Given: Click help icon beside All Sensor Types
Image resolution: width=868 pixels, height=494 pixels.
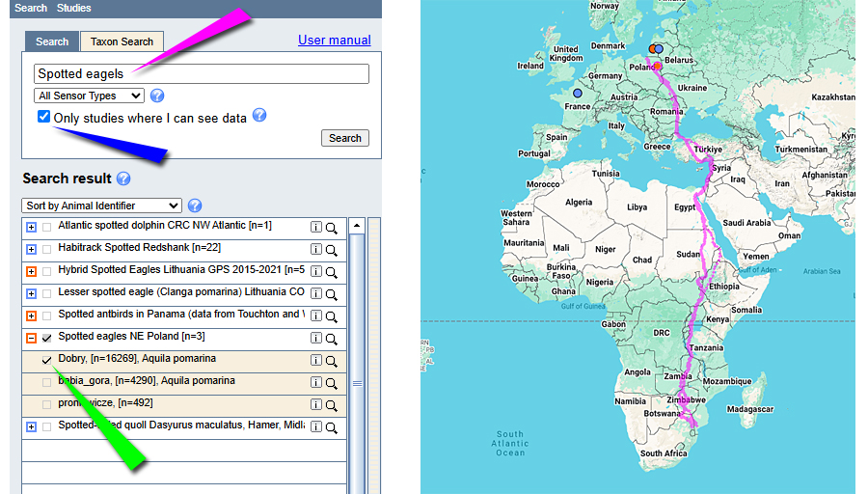Looking at the screenshot, I should tap(157, 96).
